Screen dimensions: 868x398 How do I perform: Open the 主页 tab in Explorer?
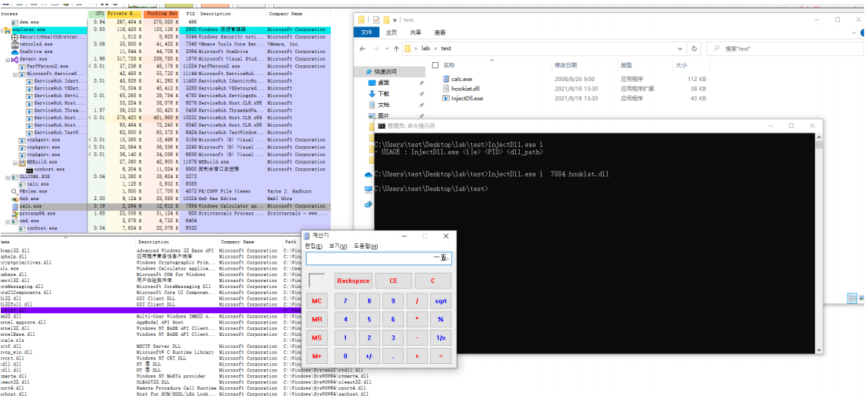(x=392, y=33)
